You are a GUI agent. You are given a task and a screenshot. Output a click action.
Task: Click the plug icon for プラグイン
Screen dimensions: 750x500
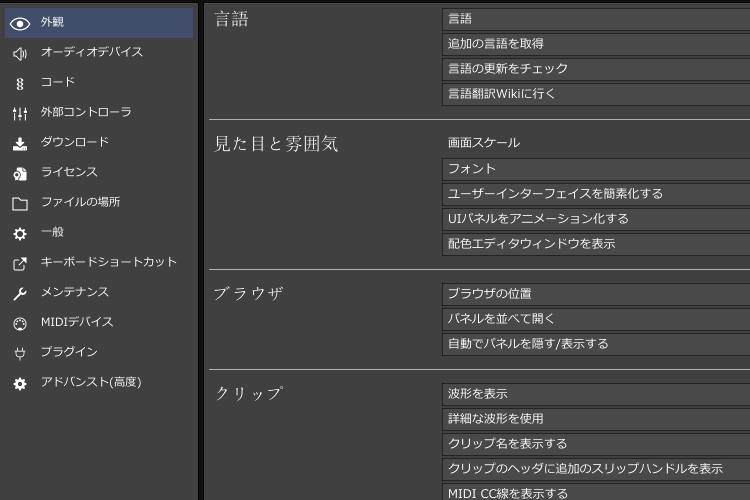tap(20, 353)
